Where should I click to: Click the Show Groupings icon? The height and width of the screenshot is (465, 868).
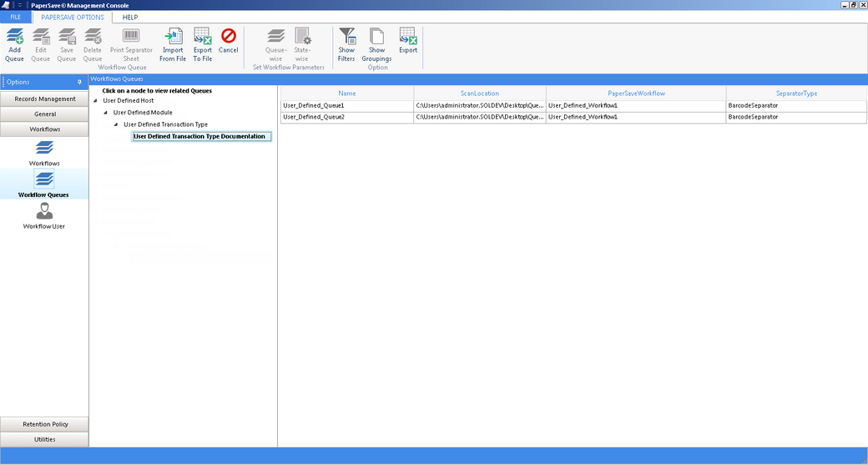pos(377,37)
